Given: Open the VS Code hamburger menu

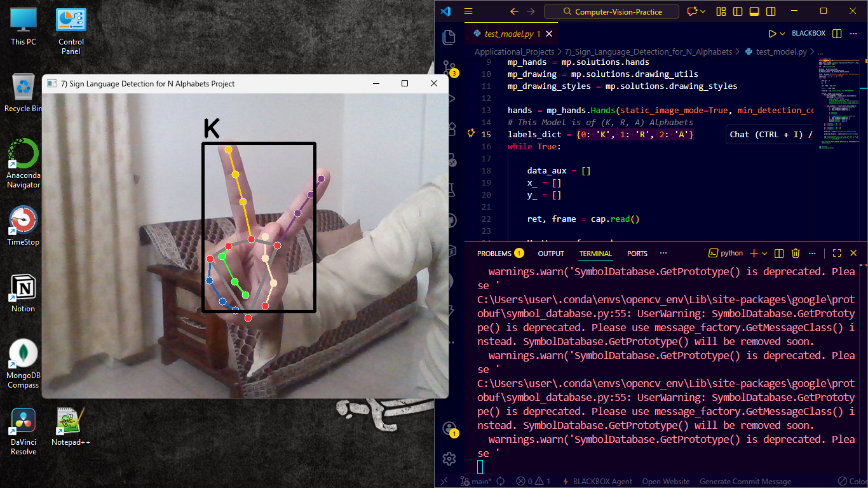Looking at the screenshot, I should (x=468, y=11).
